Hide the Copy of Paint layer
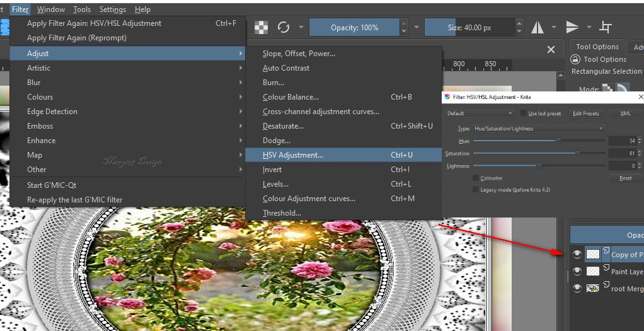This screenshot has width=644, height=331. click(577, 255)
